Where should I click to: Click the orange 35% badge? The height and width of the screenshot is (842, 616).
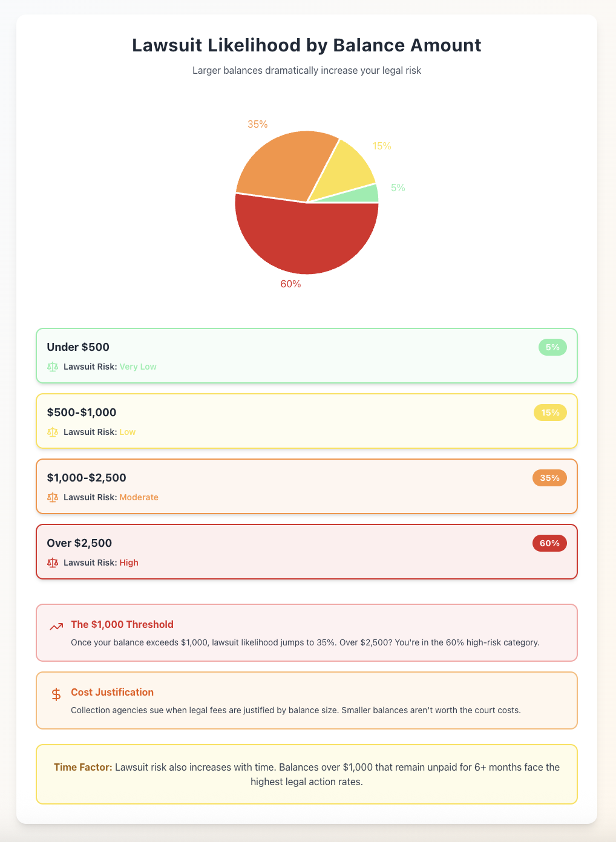click(x=549, y=478)
